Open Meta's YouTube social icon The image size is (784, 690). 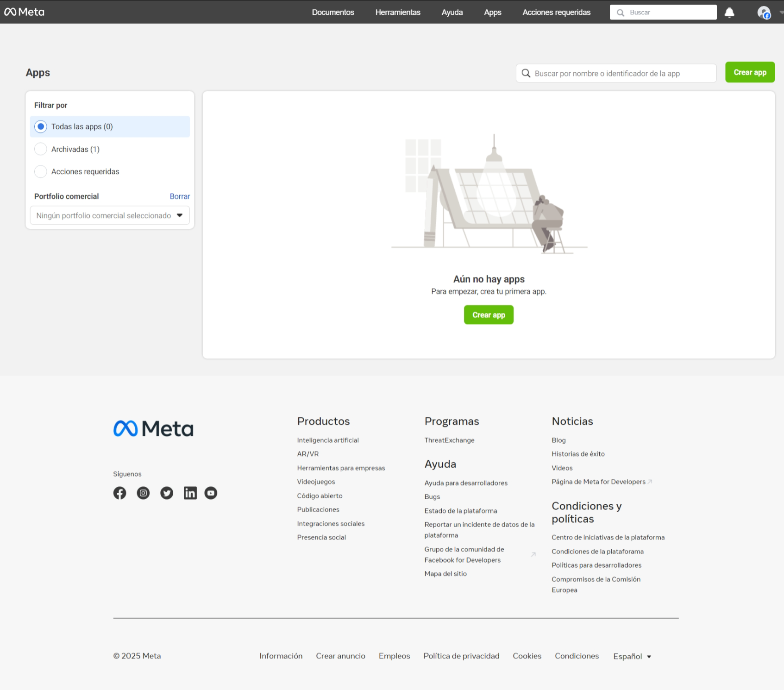[211, 493]
